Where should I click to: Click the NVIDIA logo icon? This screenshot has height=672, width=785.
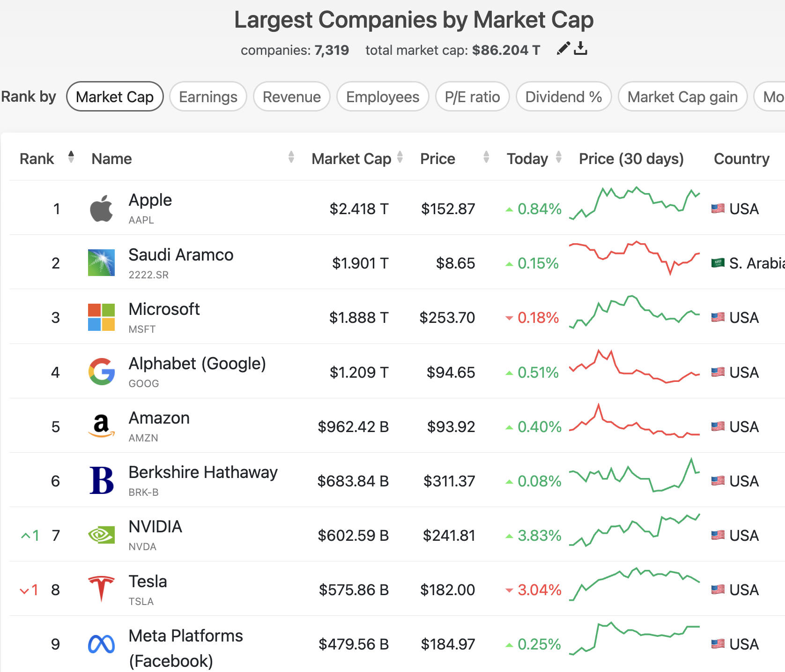(101, 535)
